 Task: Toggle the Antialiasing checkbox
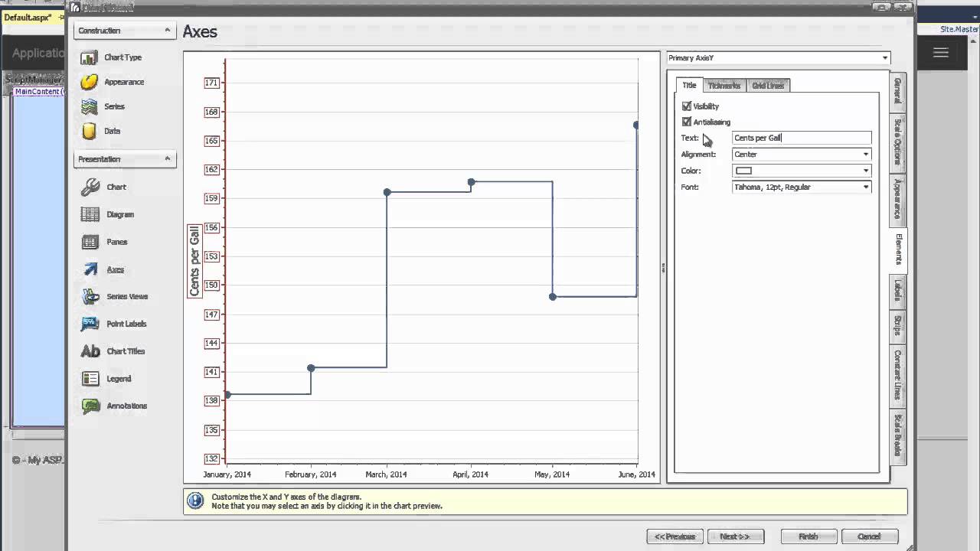click(x=687, y=122)
